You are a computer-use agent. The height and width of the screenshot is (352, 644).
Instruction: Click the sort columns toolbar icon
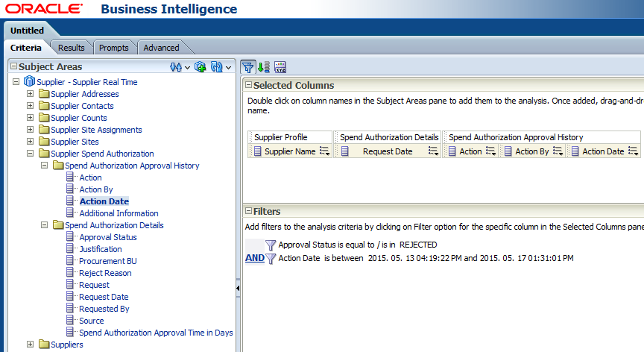tap(264, 67)
